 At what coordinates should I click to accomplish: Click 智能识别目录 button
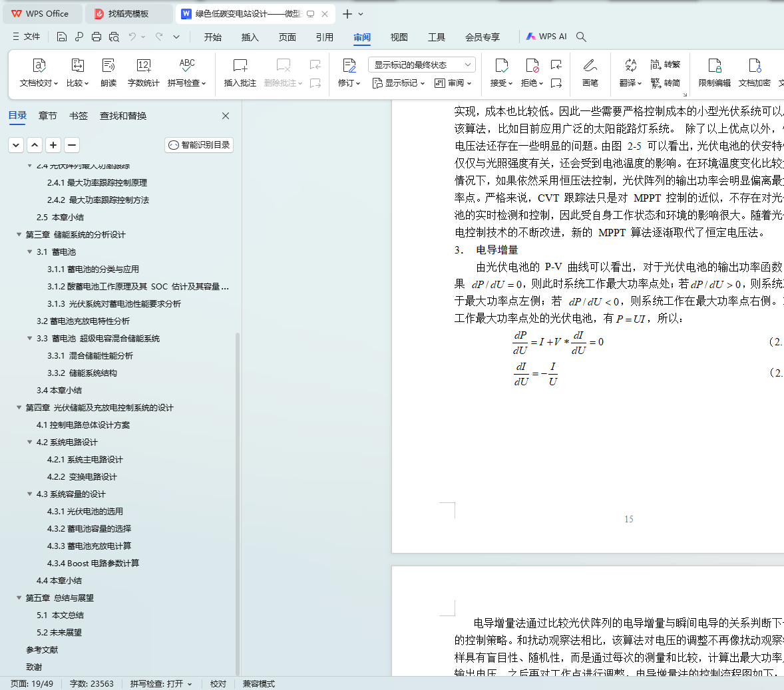click(x=199, y=145)
